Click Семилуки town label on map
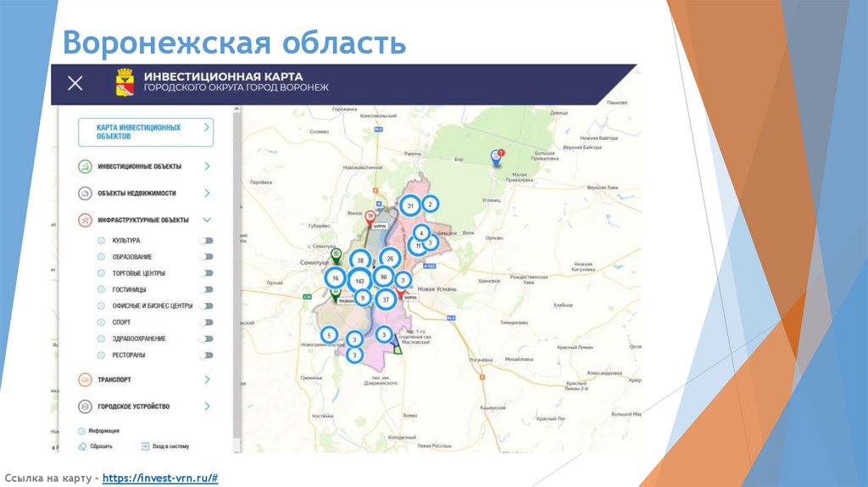The height and width of the screenshot is (487, 868). (314, 263)
